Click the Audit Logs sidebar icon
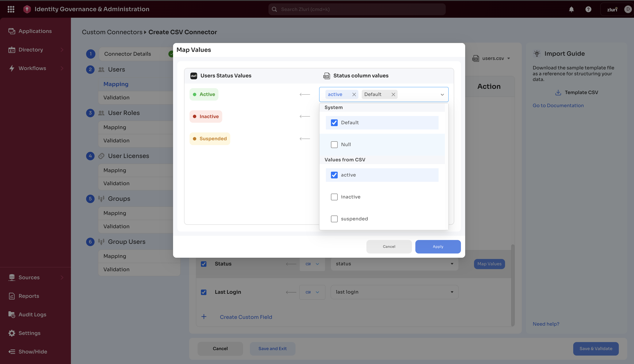The width and height of the screenshot is (634, 364). tap(12, 314)
